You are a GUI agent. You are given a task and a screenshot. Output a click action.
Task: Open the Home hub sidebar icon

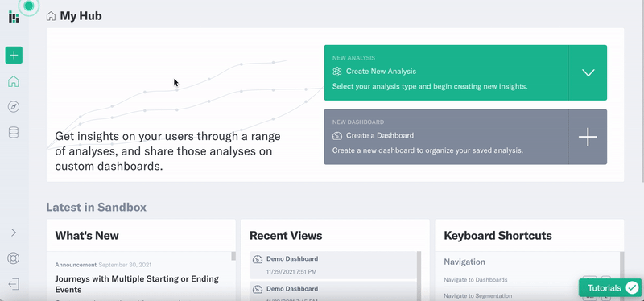pyautogui.click(x=14, y=81)
